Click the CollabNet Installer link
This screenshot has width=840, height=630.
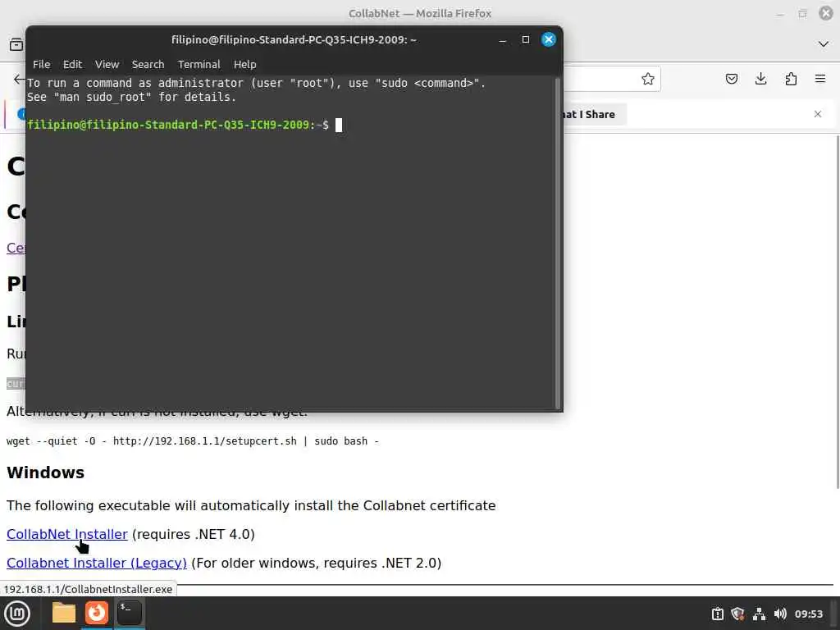tap(67, 534)
